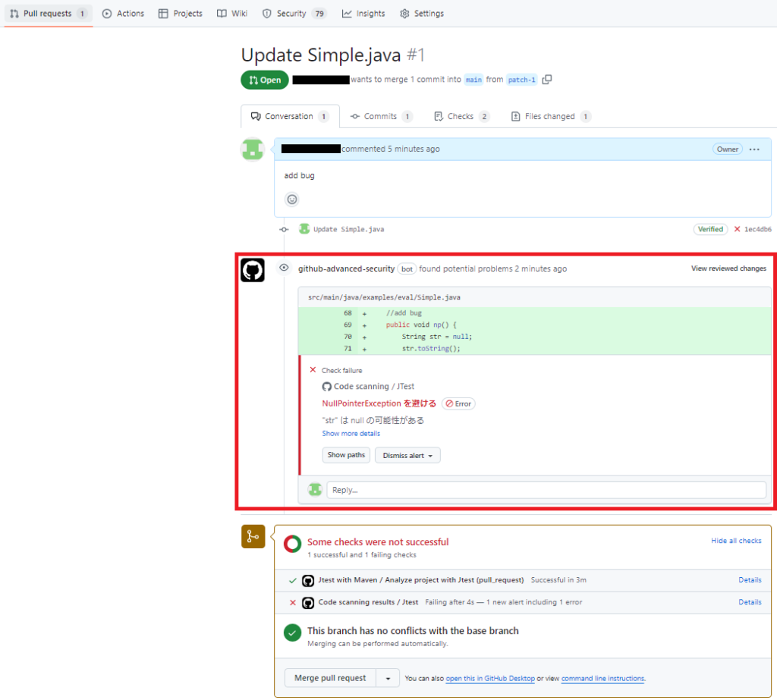Image resolution: width=777 pixels, height=700 pixels.
Task: Open the comment three-dots options menu
Action: tap(754, 149)
